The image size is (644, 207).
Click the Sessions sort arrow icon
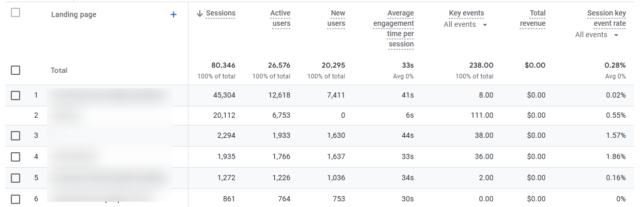pyautogui.click(x=199, y=13)
